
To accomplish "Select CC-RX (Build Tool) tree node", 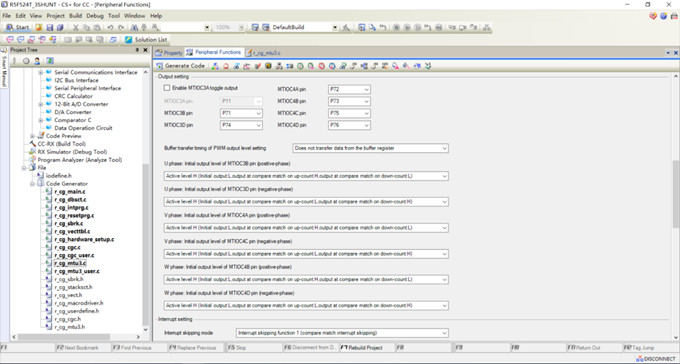I will 61,144.
